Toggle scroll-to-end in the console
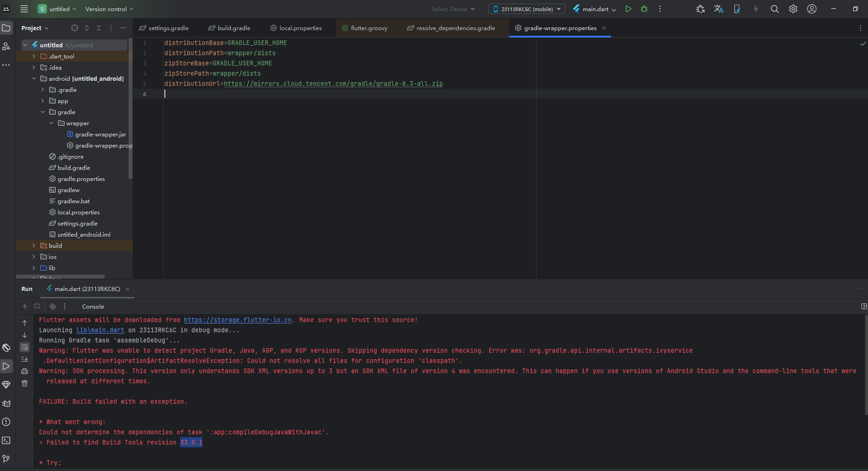Image resolution: width=868 pixels, height=471 pixels. pos(25,359)
